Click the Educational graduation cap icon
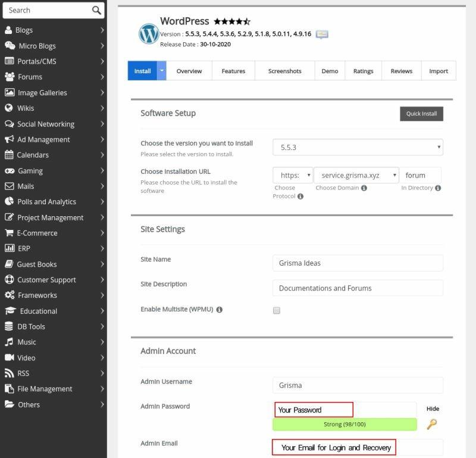476x458 pixels. tap(10, 311)
